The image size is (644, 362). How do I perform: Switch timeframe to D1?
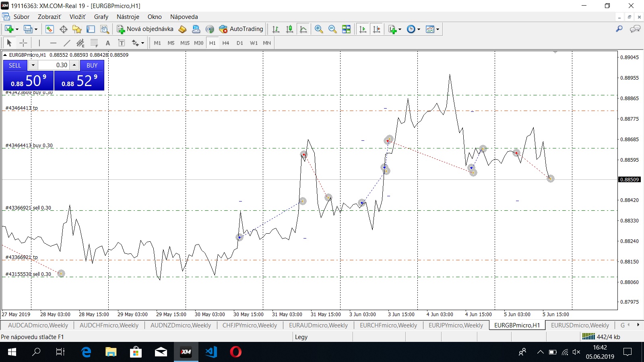click(240, 43)
